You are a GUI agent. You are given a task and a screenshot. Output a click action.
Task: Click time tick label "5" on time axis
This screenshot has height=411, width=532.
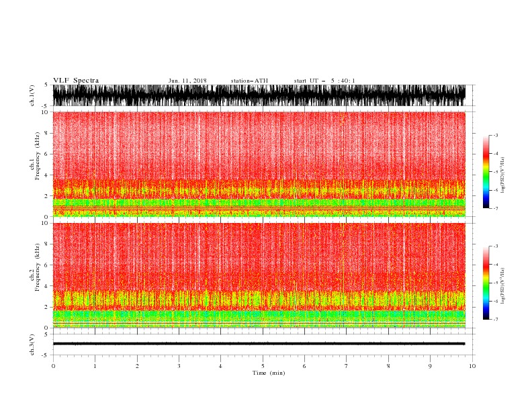(x=263, y=366)
